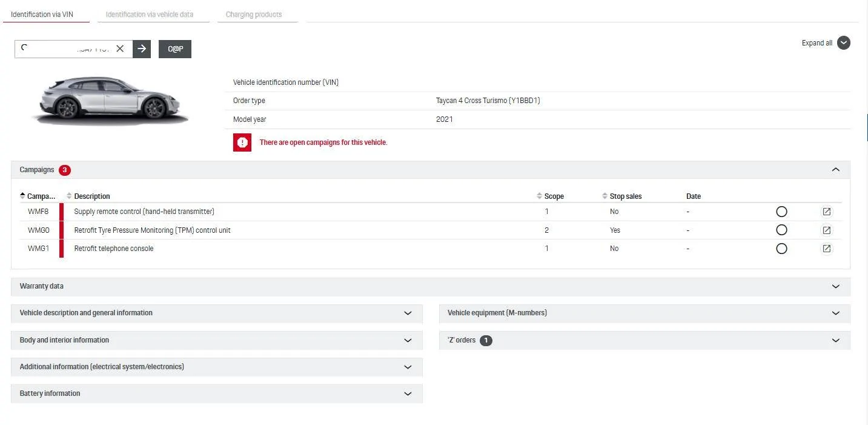This screenshot has width=868, height=425.
Task: Open the external link icon for WMG0 campaign
Action: coord(826,230)
